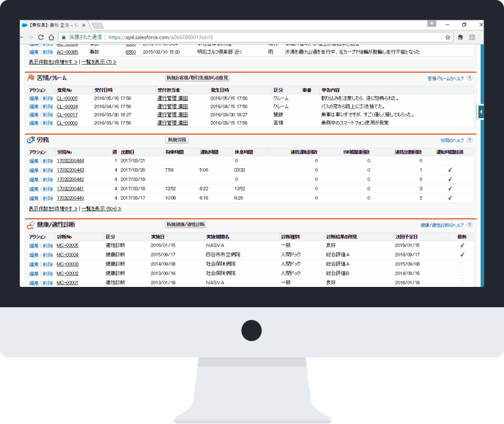Click 四日市市立病院 institution cell

pyautogui.click(x=223, y=255)
